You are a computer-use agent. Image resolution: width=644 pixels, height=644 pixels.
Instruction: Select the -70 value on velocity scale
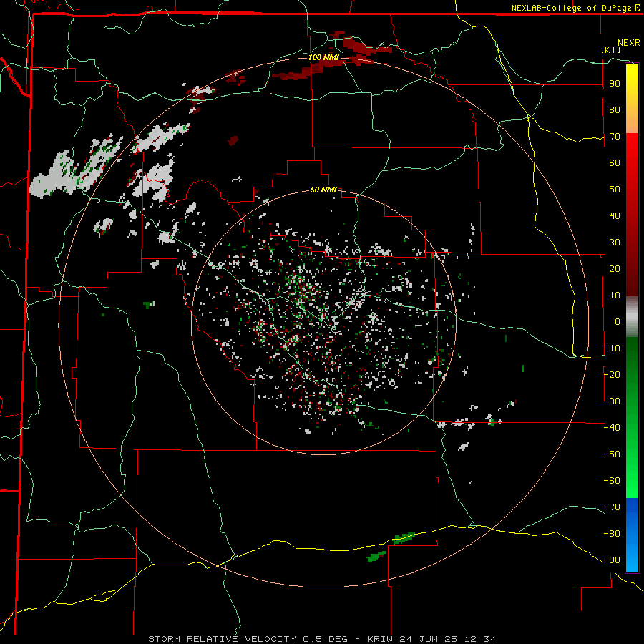(612, 507)
